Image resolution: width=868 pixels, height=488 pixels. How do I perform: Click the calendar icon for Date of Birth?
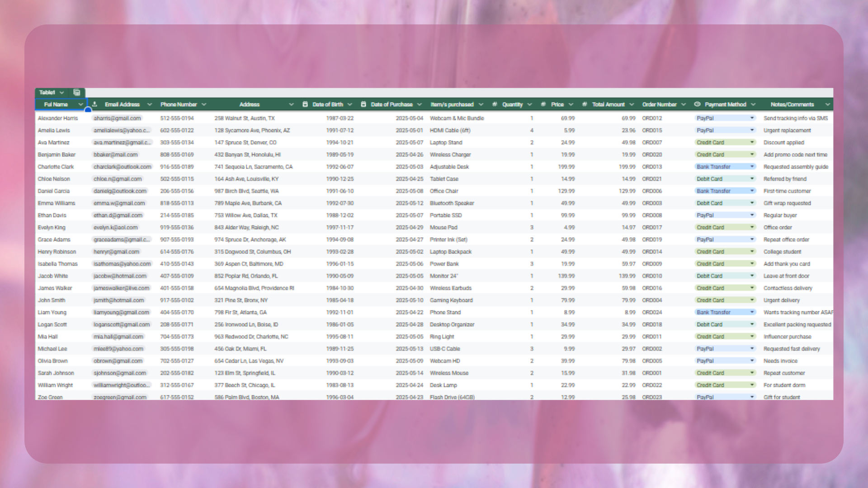305,104
